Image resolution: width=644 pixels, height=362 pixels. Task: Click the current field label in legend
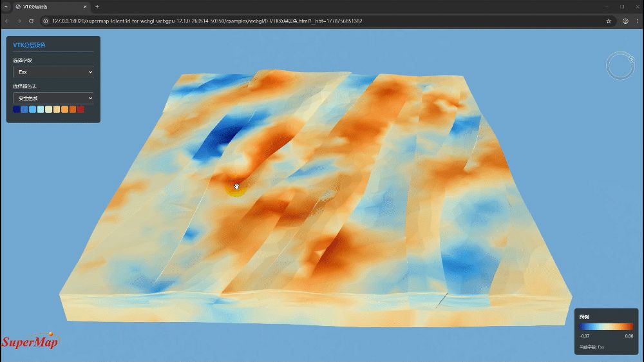click(592, 347)
